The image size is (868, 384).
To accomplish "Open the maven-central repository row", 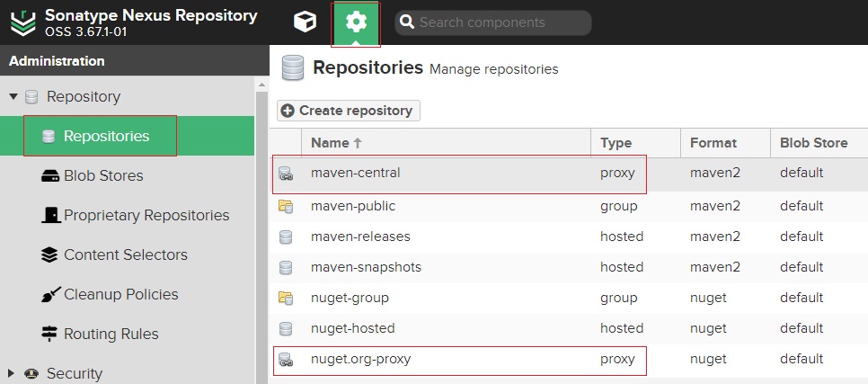I will (356, 174).
